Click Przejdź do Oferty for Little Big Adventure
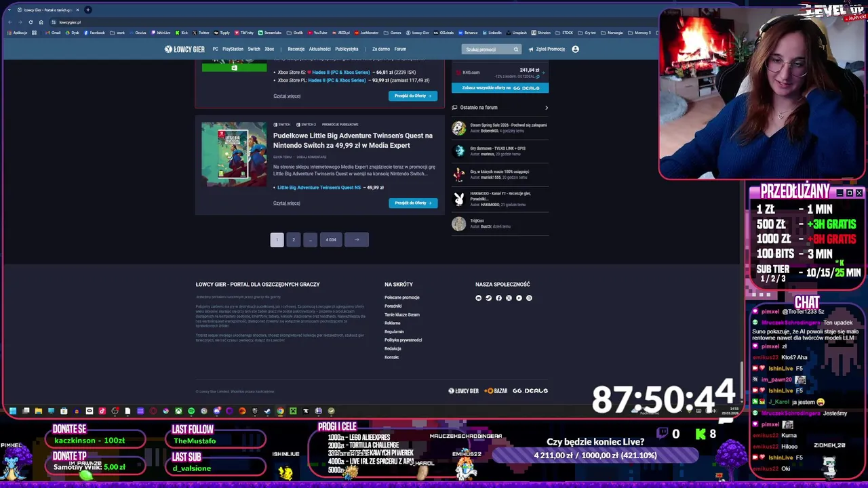This screenshot has height=488, width=868. click(413, 203)
